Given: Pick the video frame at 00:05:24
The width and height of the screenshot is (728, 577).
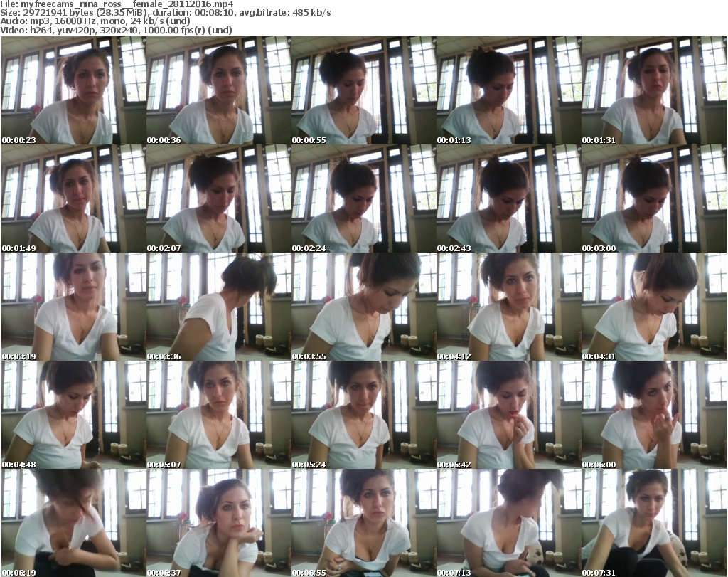Looking at the screenshot, I should pyautogui.click(x=364, y=415).
